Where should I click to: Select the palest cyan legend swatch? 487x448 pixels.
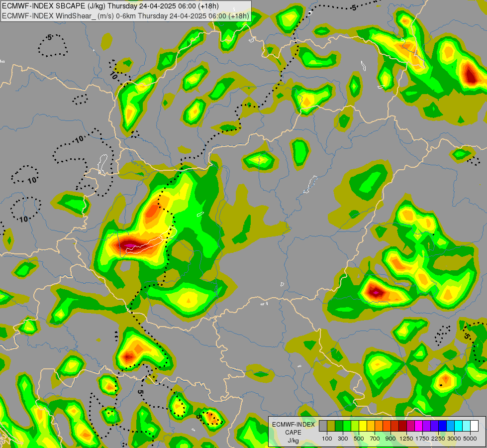[x=466, y=426]
